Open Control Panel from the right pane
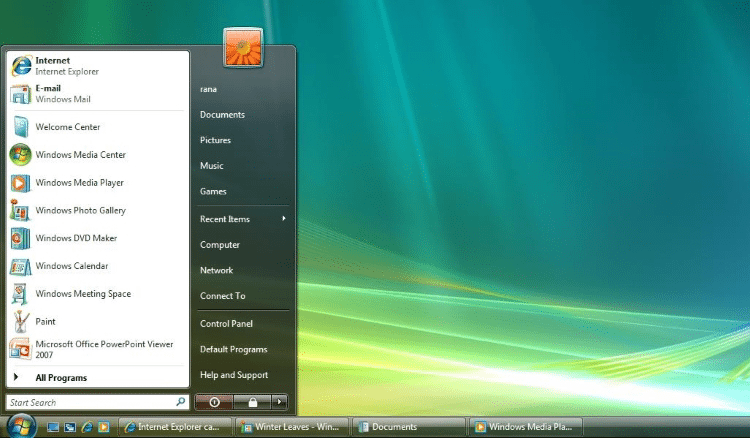This screenshot has height=438, width=750. coord(226,324)
